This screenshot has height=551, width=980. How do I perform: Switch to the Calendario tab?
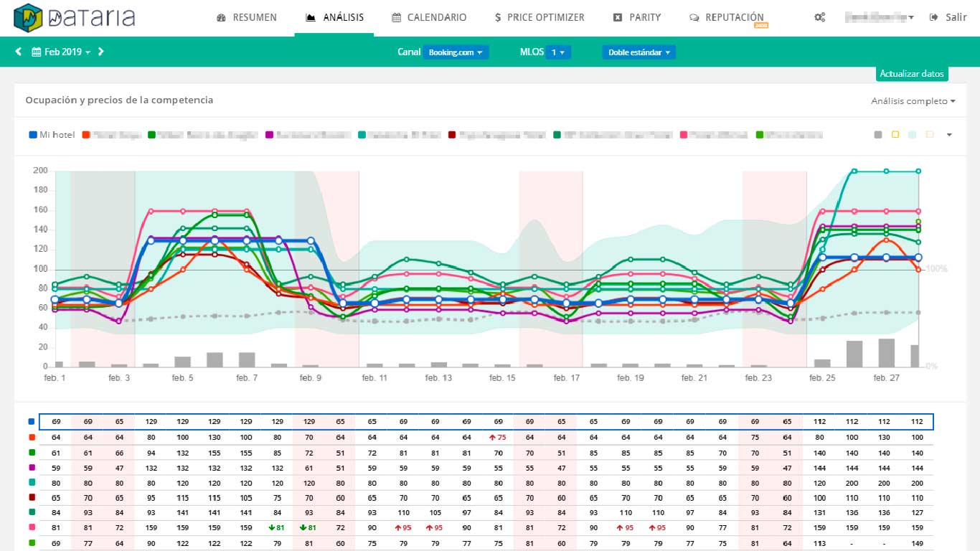pos(429,17)
